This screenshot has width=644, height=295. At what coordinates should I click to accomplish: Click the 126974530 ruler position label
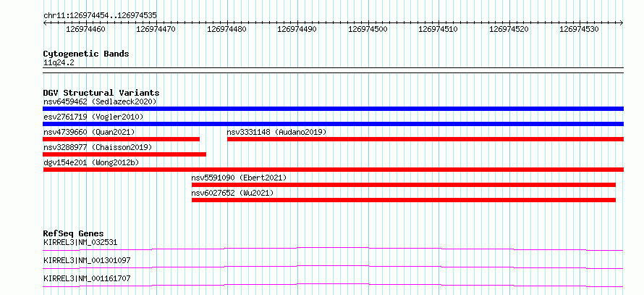coord(580,29)
